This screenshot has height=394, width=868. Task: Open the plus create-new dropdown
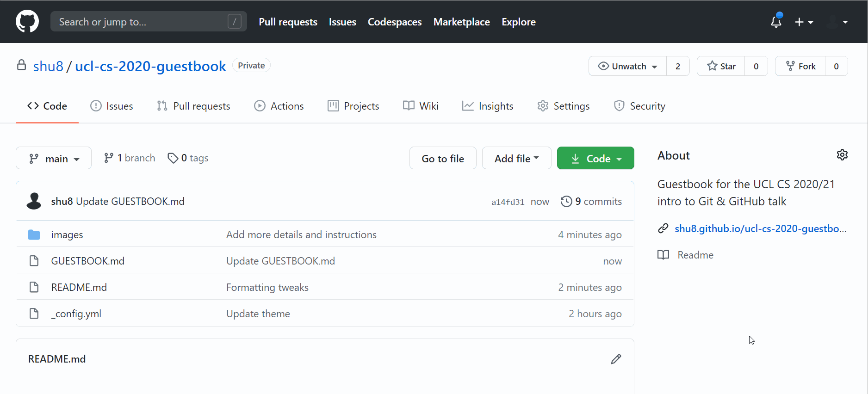point(804,22)
